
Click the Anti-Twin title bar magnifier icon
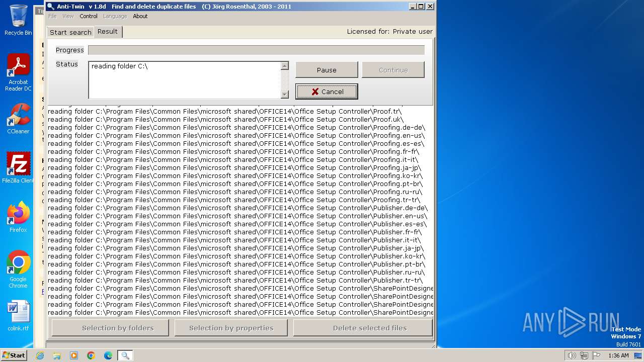click(x=50, y=7)
